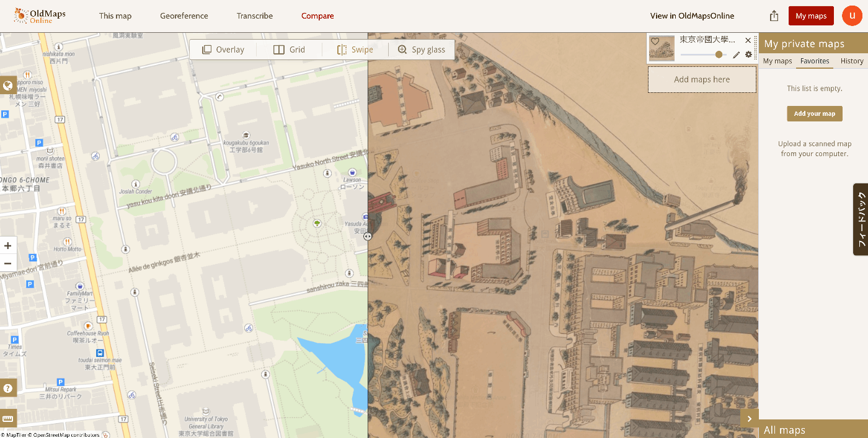The image size is (868, 438).
Task: Open the Transcribe menu item
Action: 255,16
